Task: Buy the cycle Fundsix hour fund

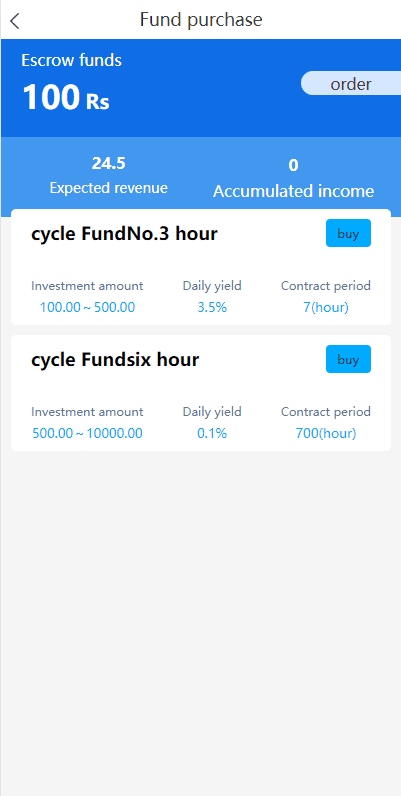Action: click(x=348, y=359)
